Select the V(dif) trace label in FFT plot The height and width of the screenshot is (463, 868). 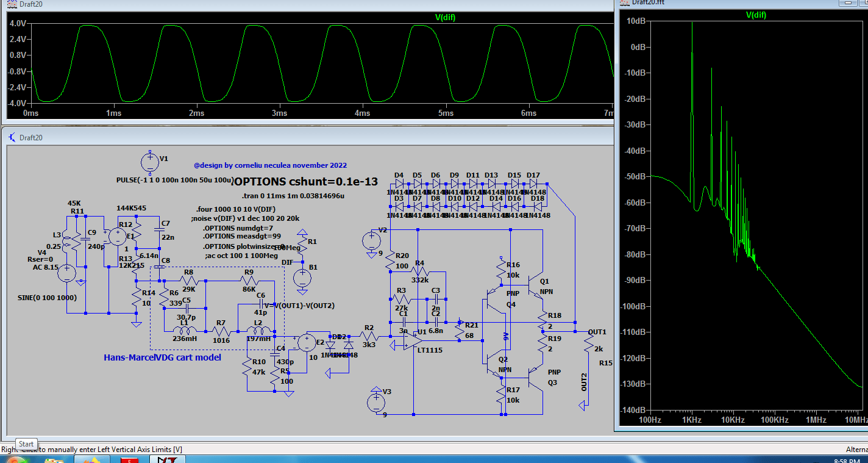[x=756, y=15]
